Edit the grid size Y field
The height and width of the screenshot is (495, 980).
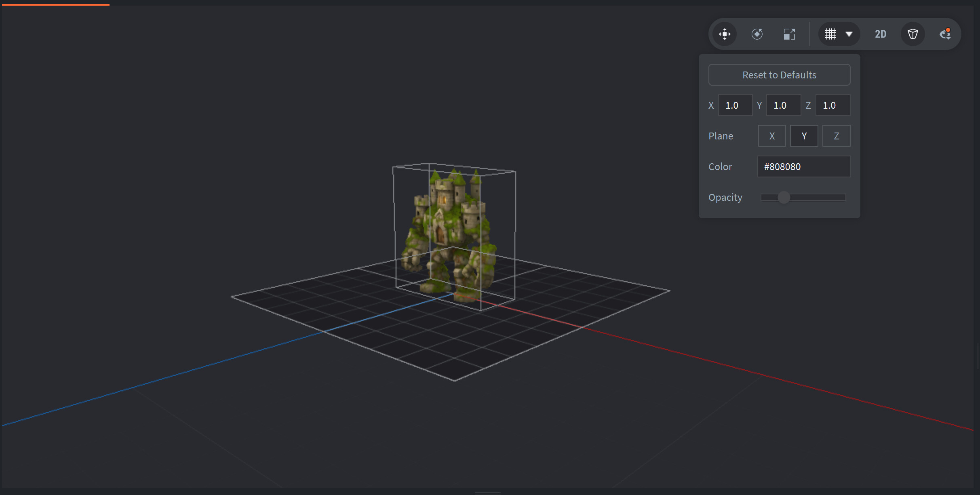pyautogui.click(x=784, y=105)
